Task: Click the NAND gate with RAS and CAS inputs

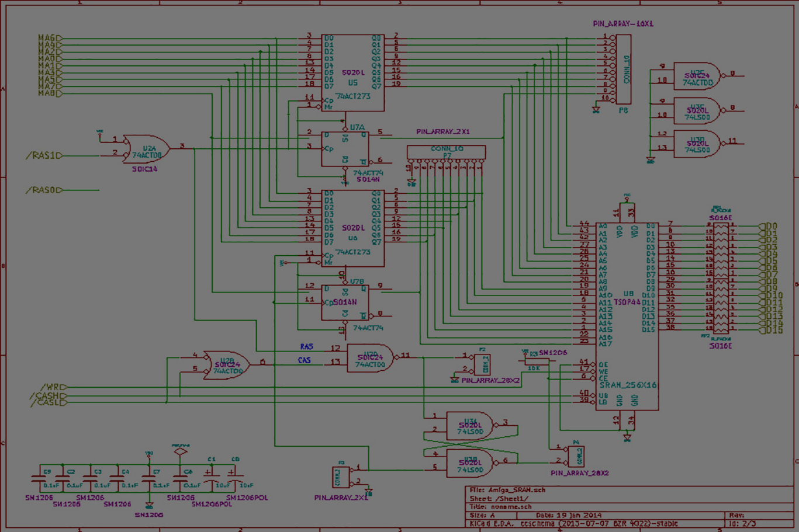Action: tap(371, 358)
